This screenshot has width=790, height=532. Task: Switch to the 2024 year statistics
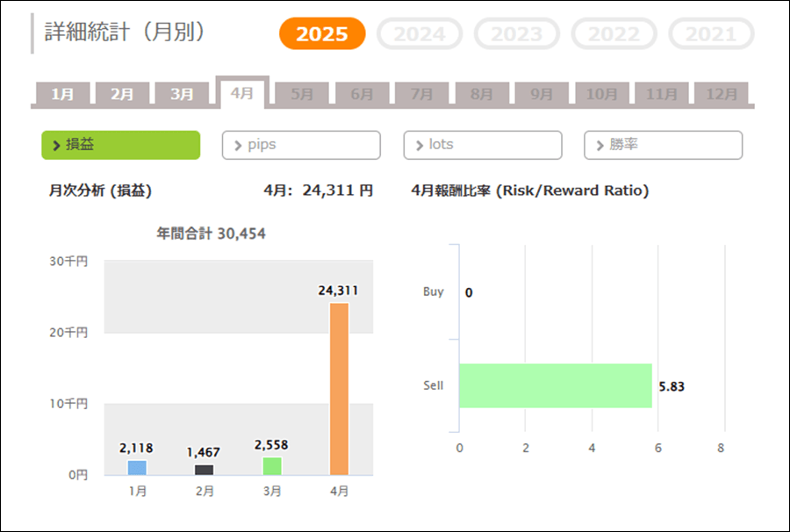click(420, 34)
